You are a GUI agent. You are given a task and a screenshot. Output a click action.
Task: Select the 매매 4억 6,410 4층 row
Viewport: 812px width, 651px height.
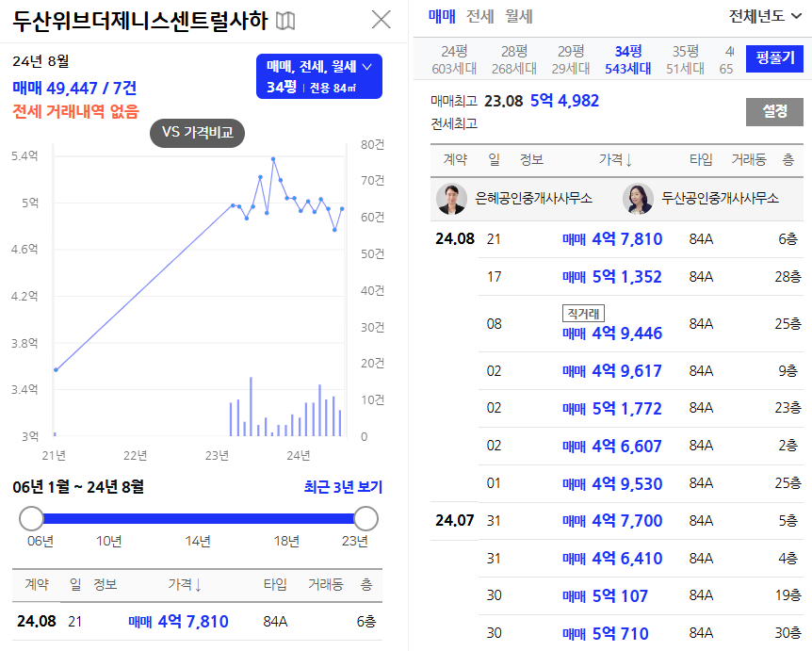point(641,559)
